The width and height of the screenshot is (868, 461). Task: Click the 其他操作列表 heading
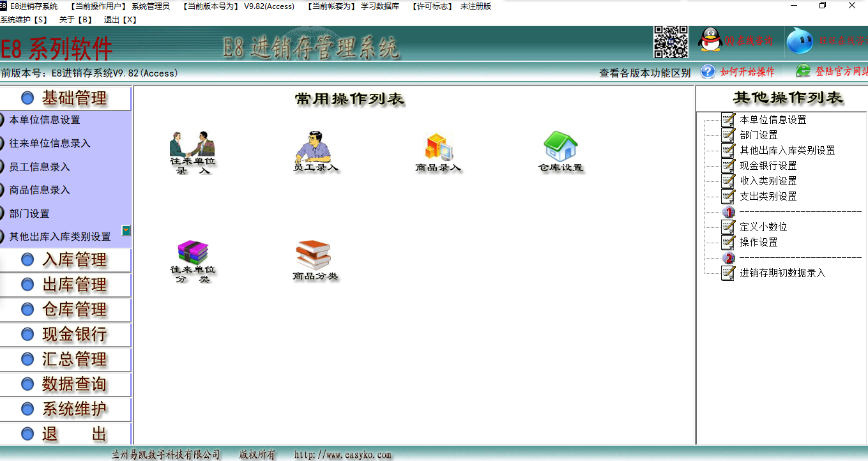coord(788,98)
